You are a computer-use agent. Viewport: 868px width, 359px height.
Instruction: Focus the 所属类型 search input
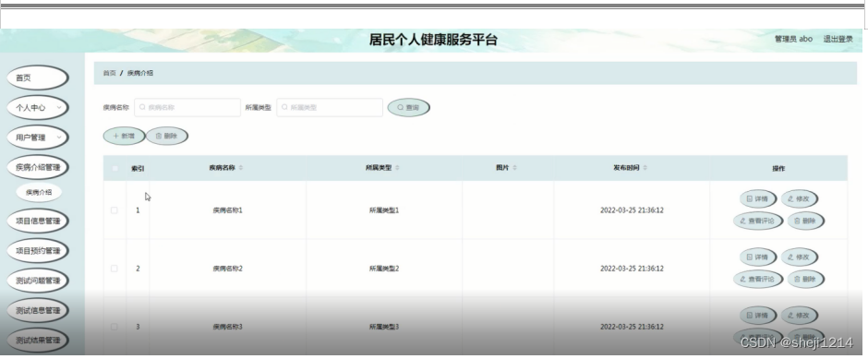[x=330, y=107]
